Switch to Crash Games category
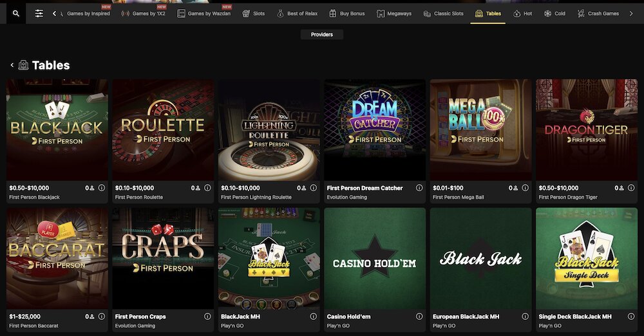The image size is (644, 336). point(598,14)
